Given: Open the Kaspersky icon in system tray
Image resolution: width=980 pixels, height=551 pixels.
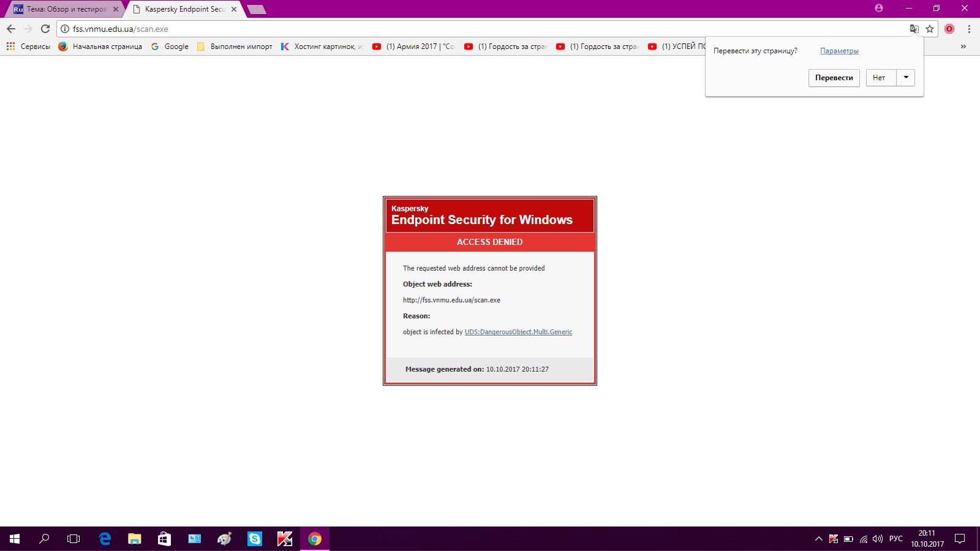Looking at the screenshot, I should (834, 539).
